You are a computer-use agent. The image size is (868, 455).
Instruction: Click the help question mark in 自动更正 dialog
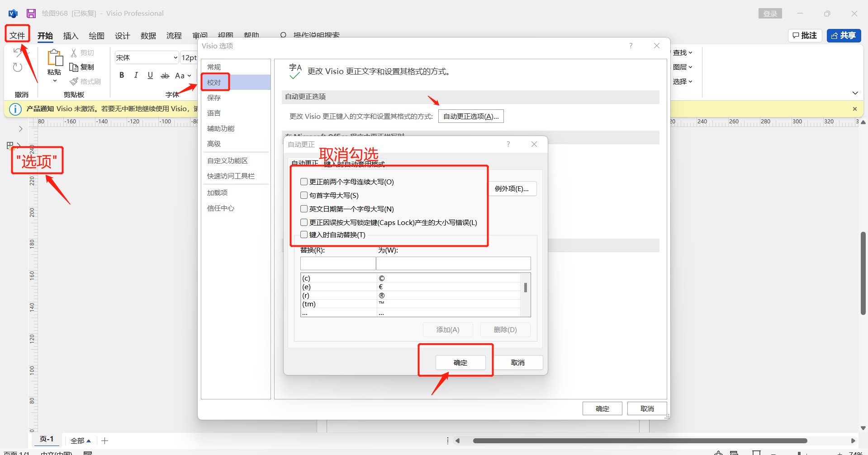tap(508, 144)
